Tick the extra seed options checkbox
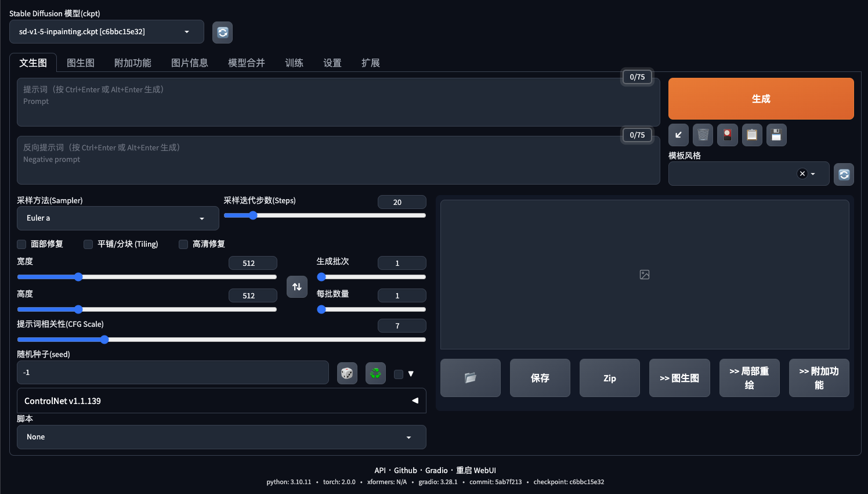The image size is (868, 494). tap(399, 374)
